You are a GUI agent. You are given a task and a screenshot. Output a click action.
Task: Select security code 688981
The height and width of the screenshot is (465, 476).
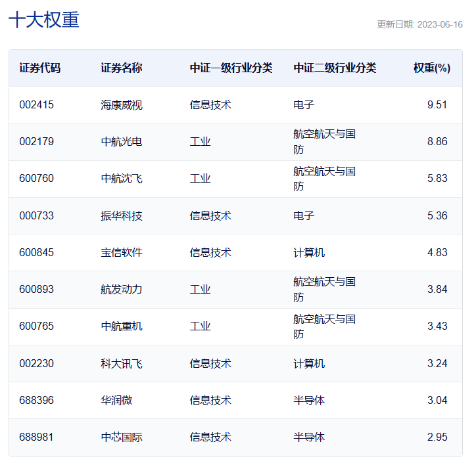pyautogui.click(x=36, y=437)
